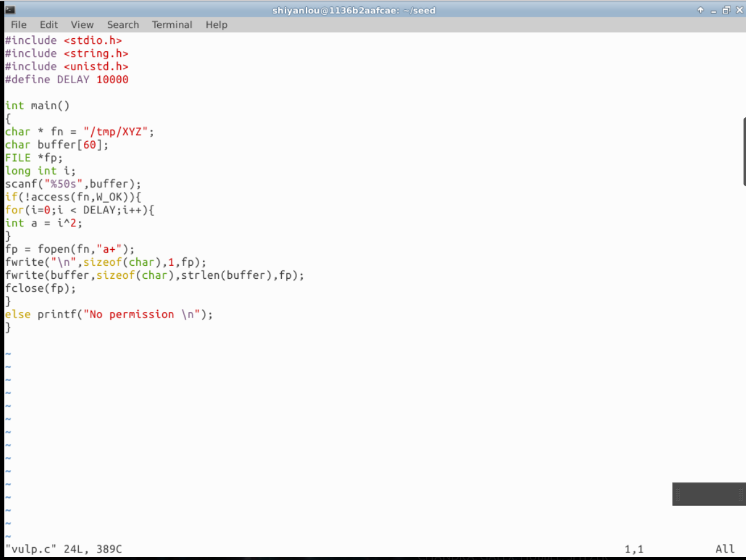Image resolution: width=746 pixels, height=560 pixels.
Task: Minimize the terminal window
Action: coord(713,10)
